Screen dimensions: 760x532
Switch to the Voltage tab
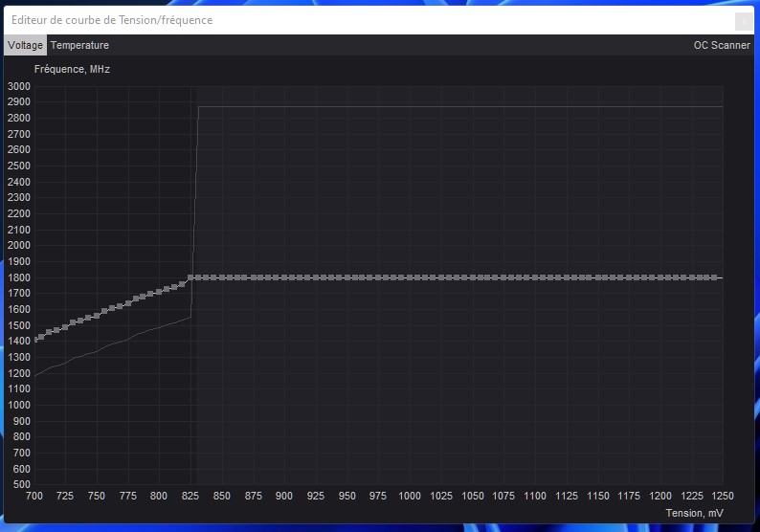pyautogui.click(x=25, y=45)
